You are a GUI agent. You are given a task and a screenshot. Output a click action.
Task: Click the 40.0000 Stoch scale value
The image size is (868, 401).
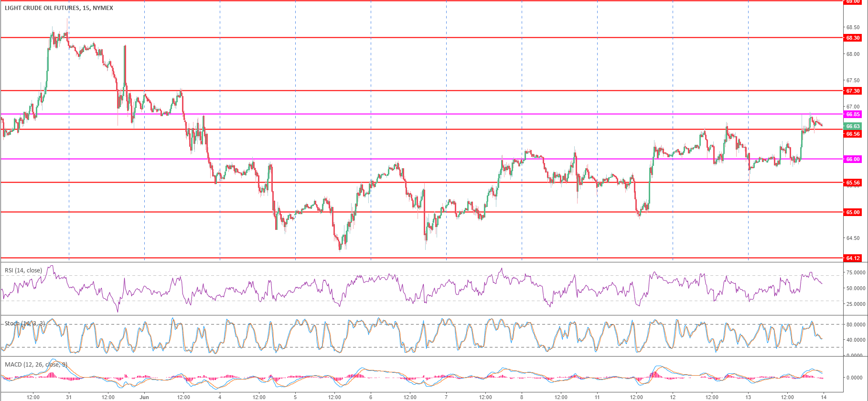(x=856, y=340)
